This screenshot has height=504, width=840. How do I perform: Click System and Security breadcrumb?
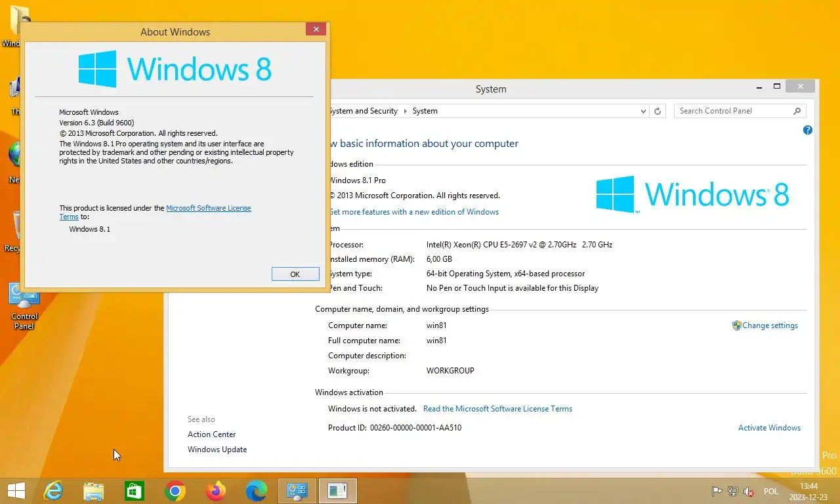[x=363, y=111]
